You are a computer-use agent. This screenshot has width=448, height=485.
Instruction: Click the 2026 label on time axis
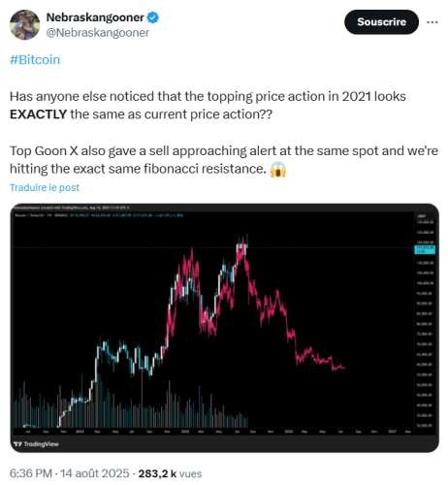289,432
